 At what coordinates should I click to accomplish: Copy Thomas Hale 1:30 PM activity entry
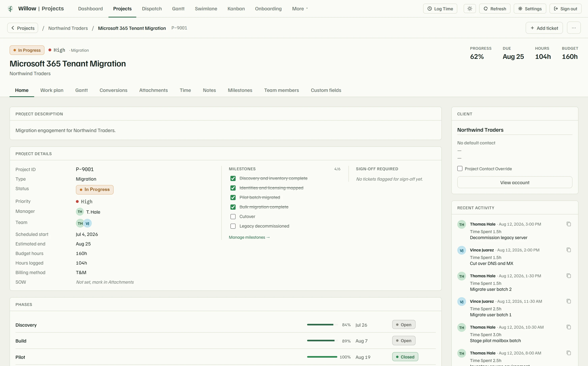pos(569,276)
